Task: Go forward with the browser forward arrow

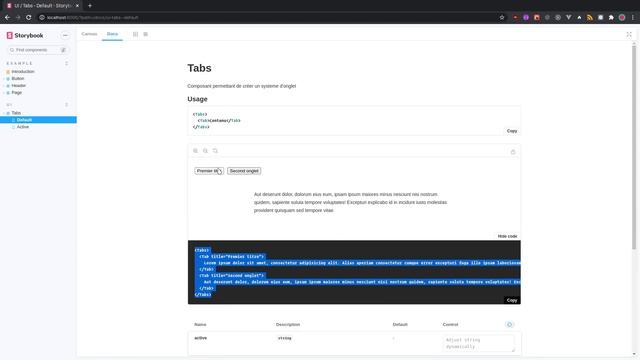Action: click(18, 18)
